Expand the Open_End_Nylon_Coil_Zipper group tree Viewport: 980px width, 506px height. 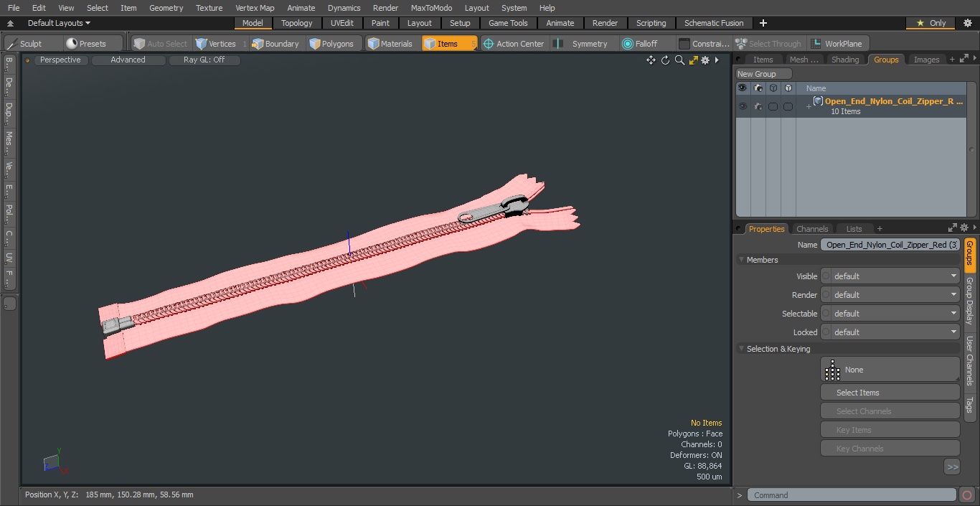pos(809,106)
